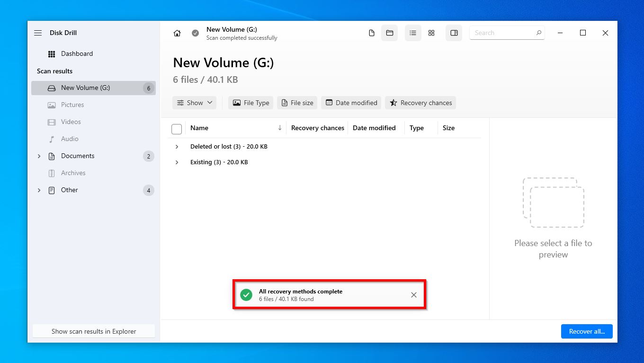Click the green checkmark in the notification
The width and height of the screenshot is (644, 363).
coord(246,295)
